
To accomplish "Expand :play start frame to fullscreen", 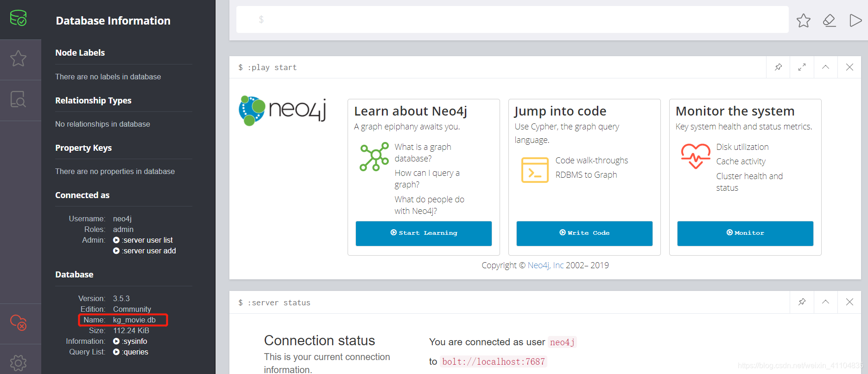I will pos(802,67).
